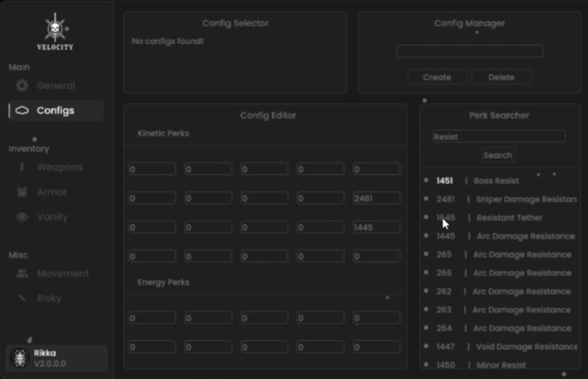Select the 1451 Boss Resist perk

click(x=496, y=181)
